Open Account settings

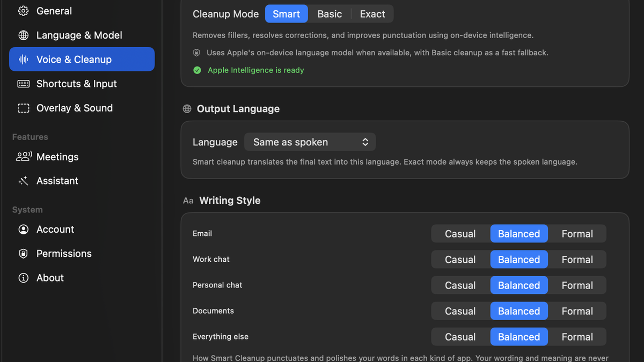click(82, 230)
